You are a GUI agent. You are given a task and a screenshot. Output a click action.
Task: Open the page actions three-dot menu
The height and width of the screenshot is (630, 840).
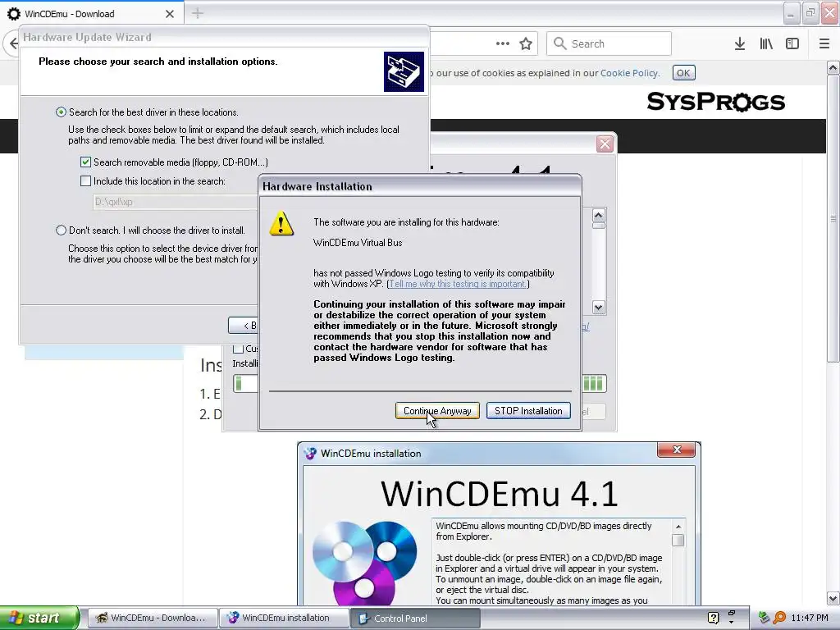pyautogui.click(x=503, y=43)
